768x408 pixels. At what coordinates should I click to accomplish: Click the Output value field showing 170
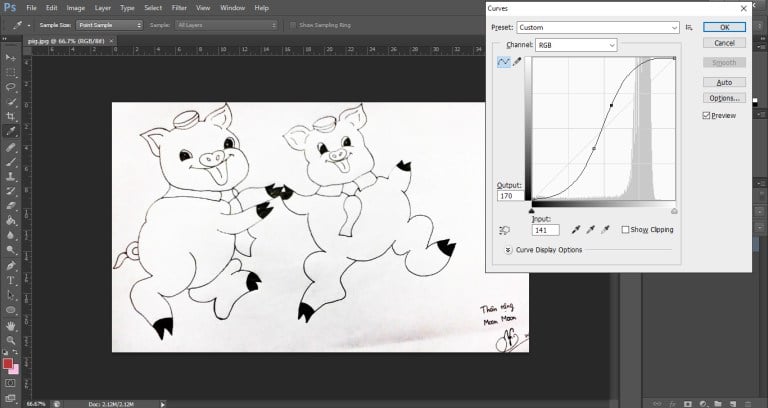[x=510, y=196]
